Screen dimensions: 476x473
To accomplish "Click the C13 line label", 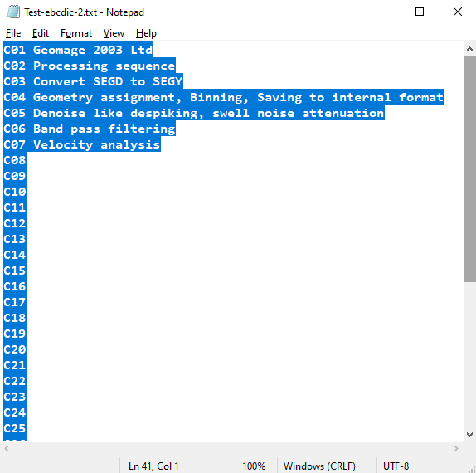I will point(15,239).
